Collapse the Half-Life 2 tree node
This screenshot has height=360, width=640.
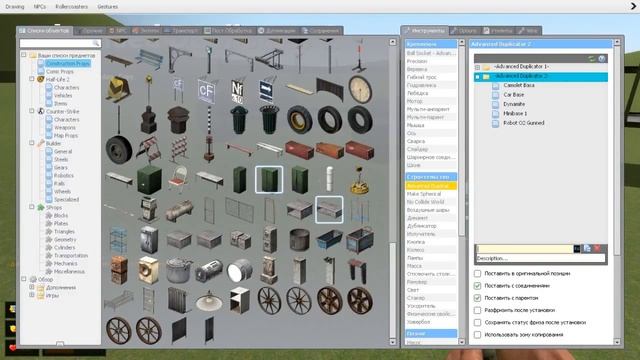coord(32,79)
